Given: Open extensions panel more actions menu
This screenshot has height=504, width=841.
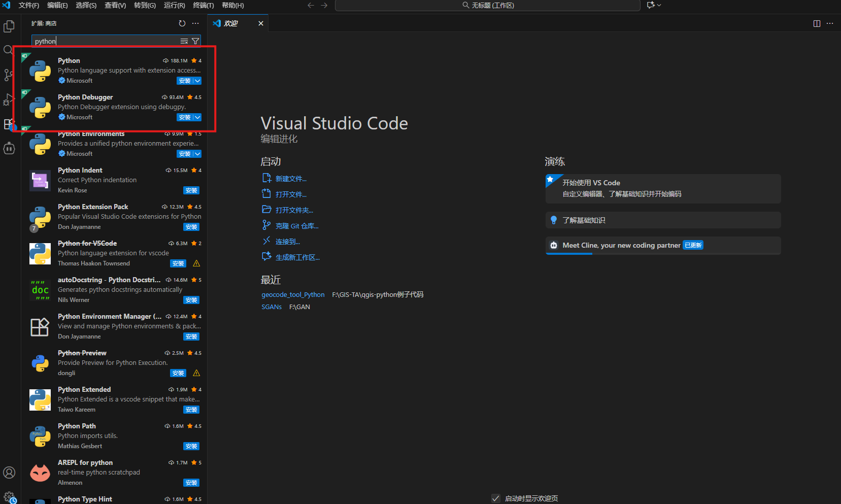Looking at the screenshot, I should point(195,23).
